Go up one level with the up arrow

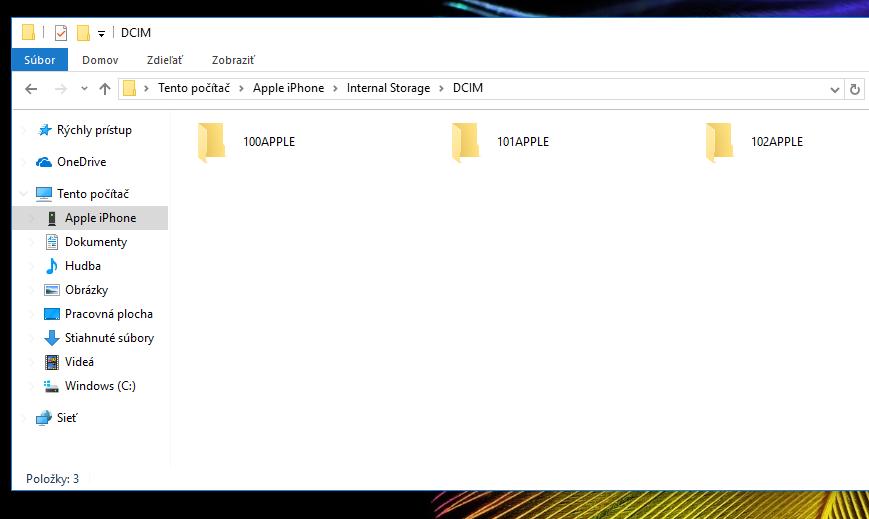click(x=105, y=89)
